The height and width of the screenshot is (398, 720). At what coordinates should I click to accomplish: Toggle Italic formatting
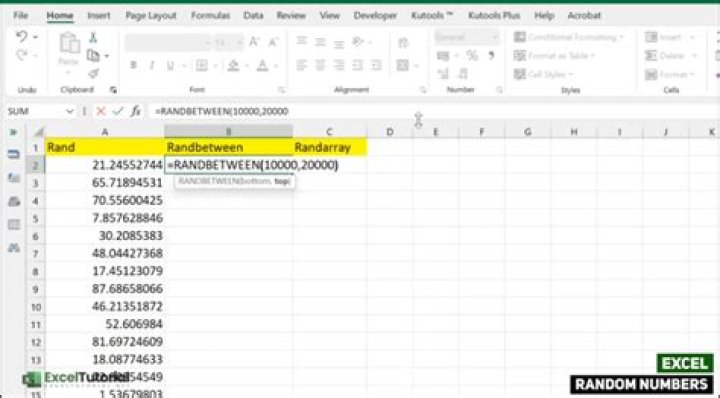coord(152,65)
